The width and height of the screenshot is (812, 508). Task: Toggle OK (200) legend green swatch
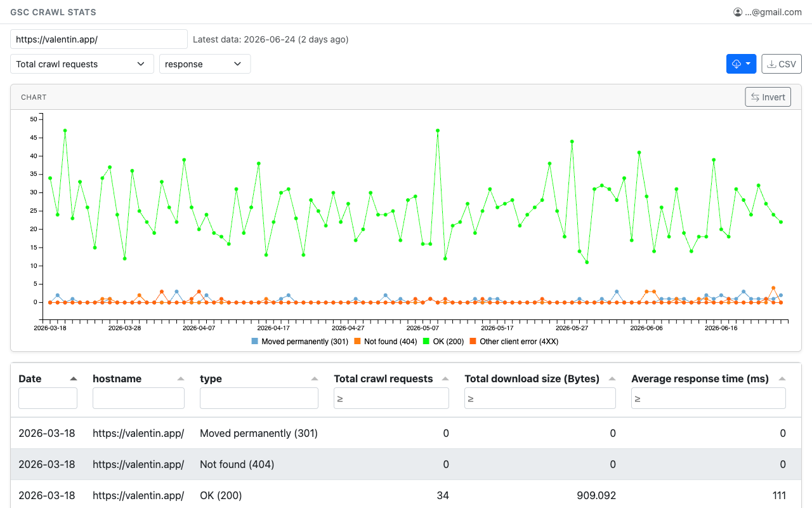(x=426, y=342)
